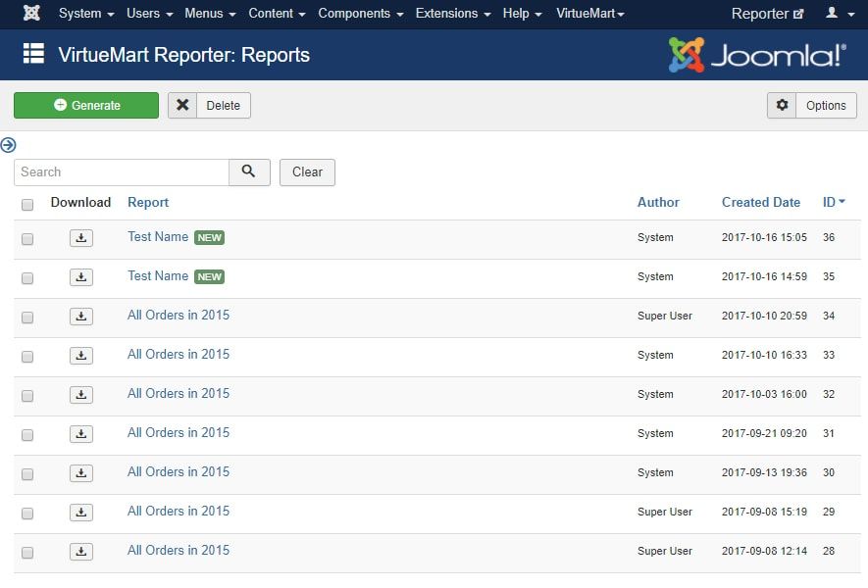This screenshot has width=868, height=588.
Task: Click the X icon beside Delete
Action: click(x=182, y=105)
